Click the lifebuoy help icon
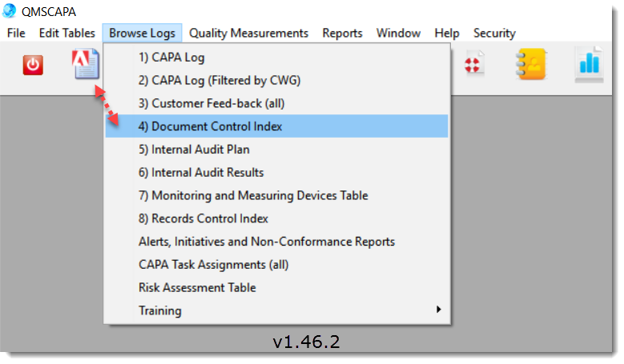 (473, 65)
